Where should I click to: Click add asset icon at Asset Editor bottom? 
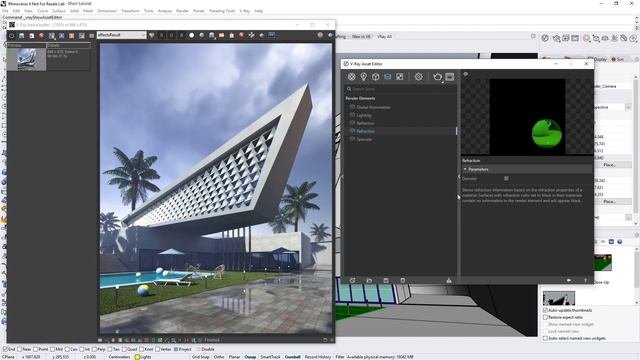(x=353, y=280)
